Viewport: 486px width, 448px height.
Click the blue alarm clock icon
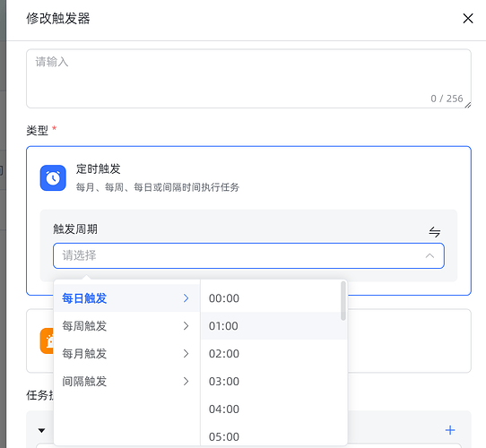pos(53,177)
